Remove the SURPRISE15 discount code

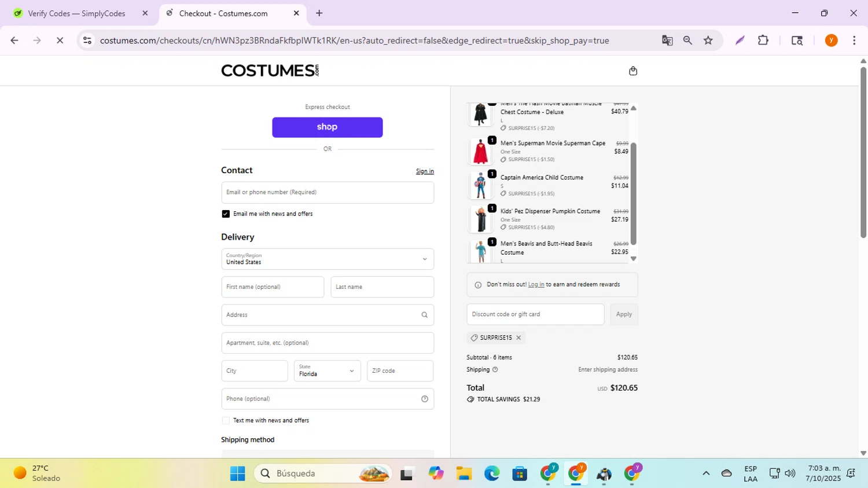[518, 337]
